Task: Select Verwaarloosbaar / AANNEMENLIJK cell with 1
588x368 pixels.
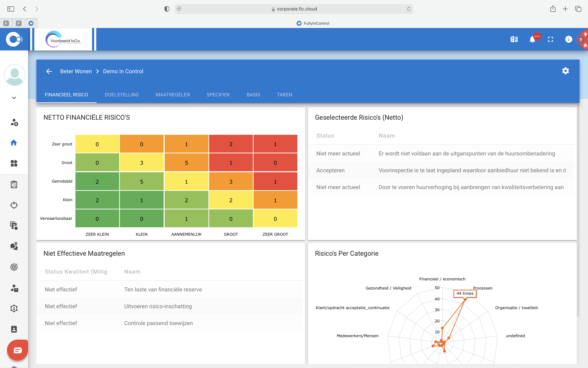Action: pyautogui.click(x=186, y=219)
